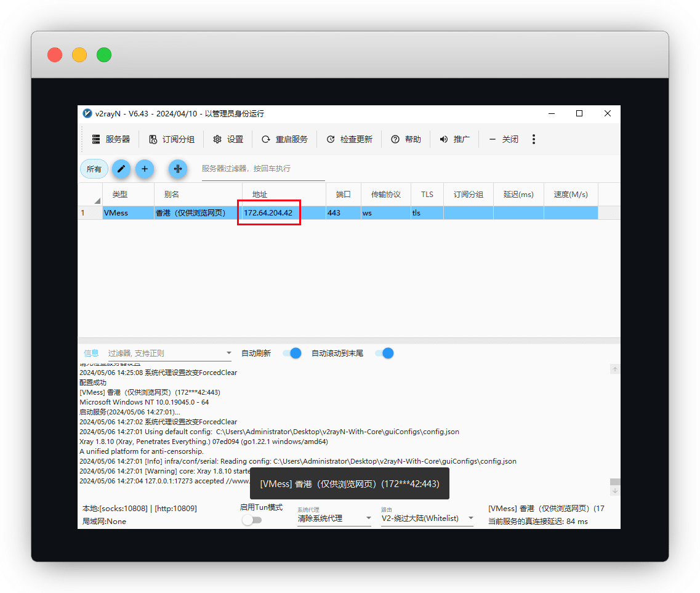The height and width of the screenshot is (593, 700).
Task: Click the table select-all corner triangle
Action: tap(97, 201)
